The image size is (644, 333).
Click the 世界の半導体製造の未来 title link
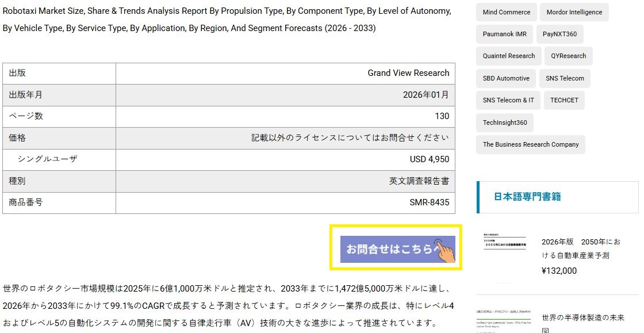[582, 318]
